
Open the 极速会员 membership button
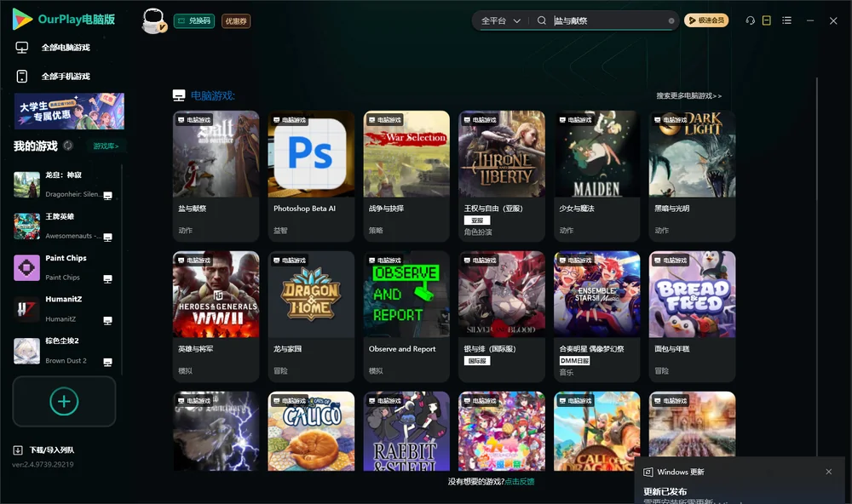(706, 20)
